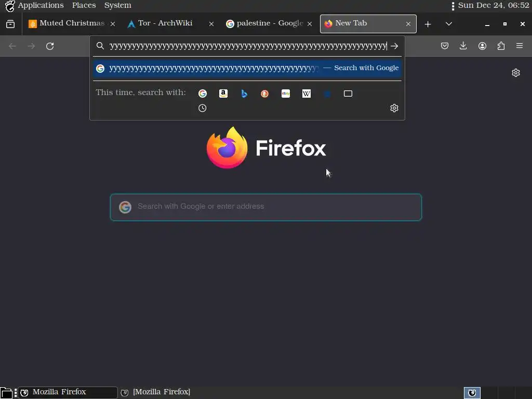Search once with eBay engine icon

[286, 94]
